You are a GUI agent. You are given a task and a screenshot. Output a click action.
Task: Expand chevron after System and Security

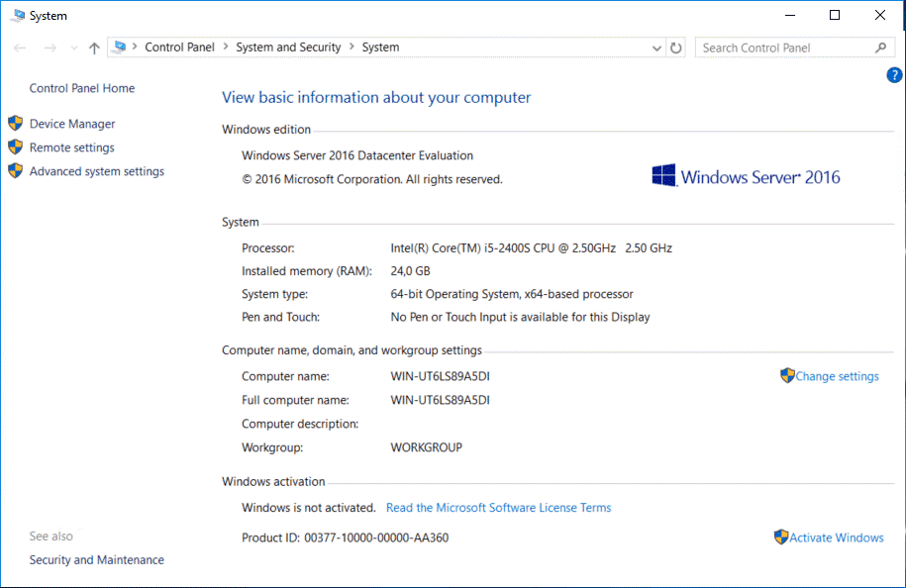coord(352,47)
